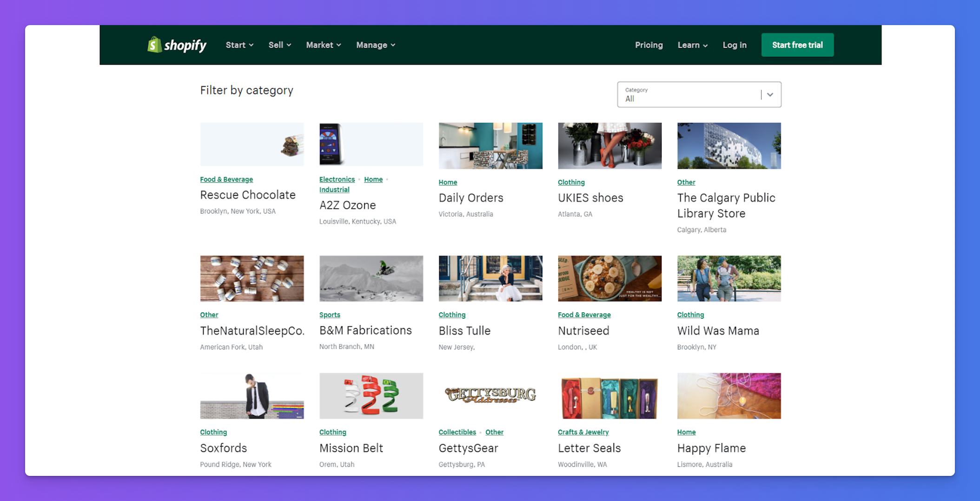Image resolution: width=980 pixels, height=501 pixels.
Task: Open the Daily Orders store title
Action: [470, 198]
